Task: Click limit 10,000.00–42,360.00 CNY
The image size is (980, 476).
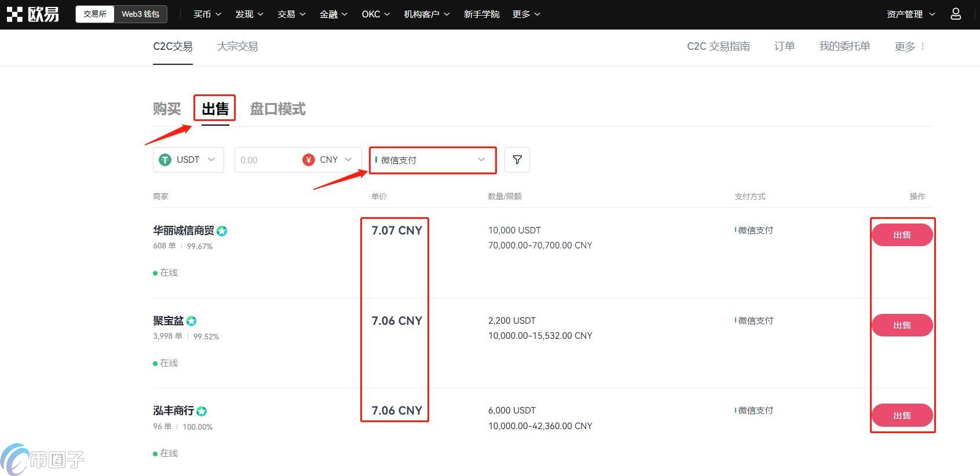Action: click(x=540, y=426)
